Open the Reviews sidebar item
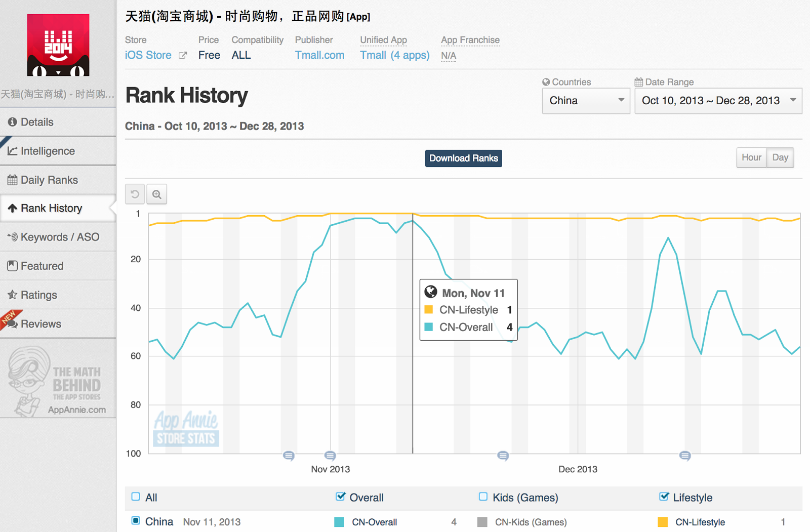Screen dimensions: 810x532 (58, 323)
